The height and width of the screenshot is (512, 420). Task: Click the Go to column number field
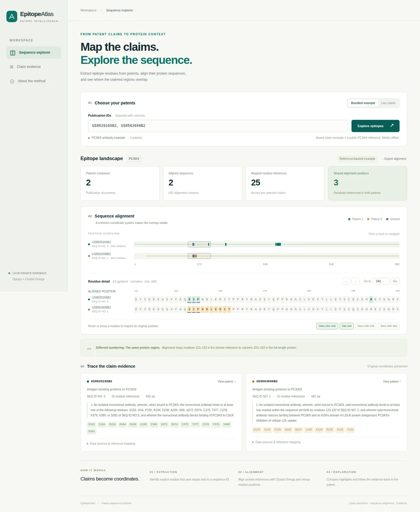380,281
